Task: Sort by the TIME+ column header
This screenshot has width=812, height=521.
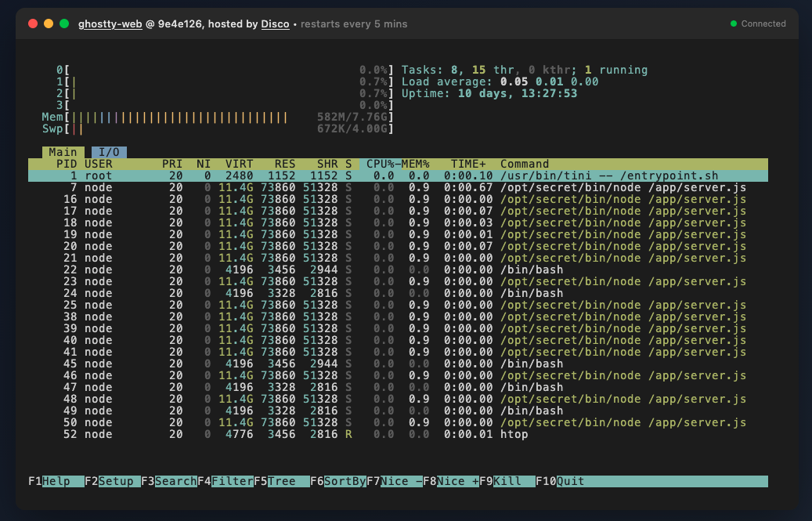Action: pyautogui.click(x=468, y=164)
